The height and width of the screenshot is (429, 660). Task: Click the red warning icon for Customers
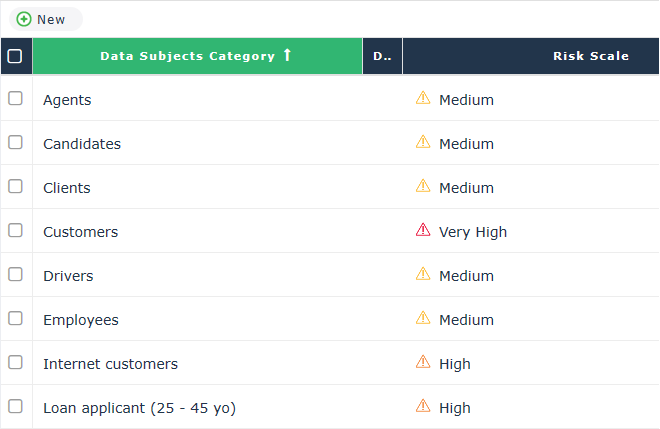point(423,231)
